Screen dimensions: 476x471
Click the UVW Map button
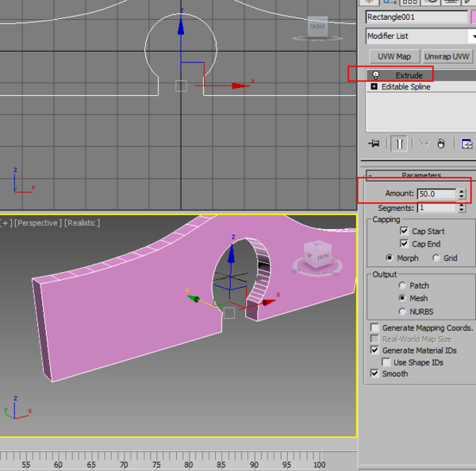coord(394,56)
